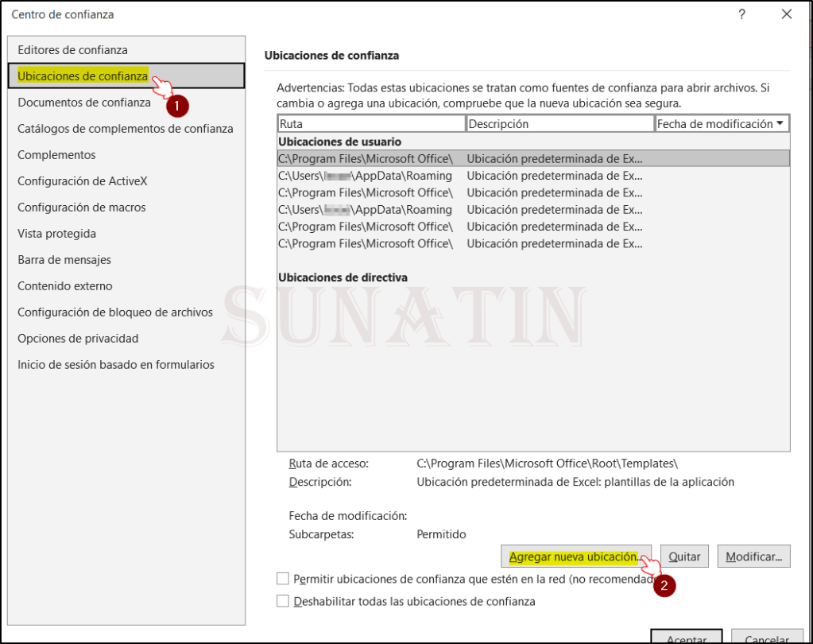Go to Documentos de confianza

click(x=83, y=103)
